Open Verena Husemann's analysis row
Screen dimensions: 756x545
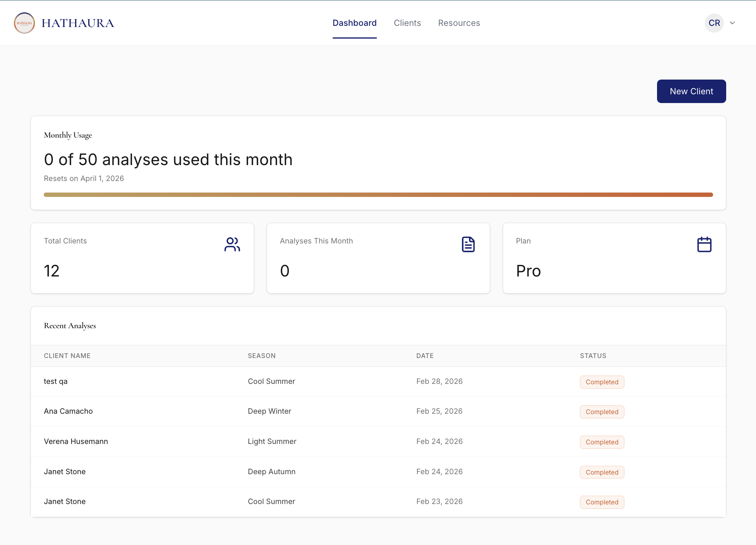[x=76, y=442]
